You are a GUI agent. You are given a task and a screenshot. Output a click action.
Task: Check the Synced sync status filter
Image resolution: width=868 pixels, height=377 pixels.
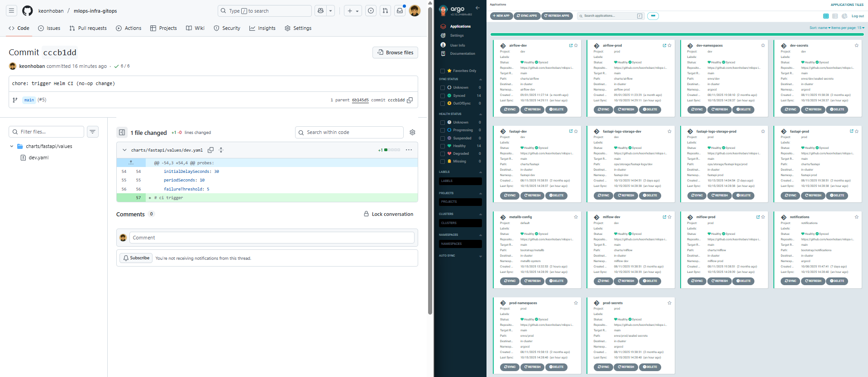(x=443, y=95)
